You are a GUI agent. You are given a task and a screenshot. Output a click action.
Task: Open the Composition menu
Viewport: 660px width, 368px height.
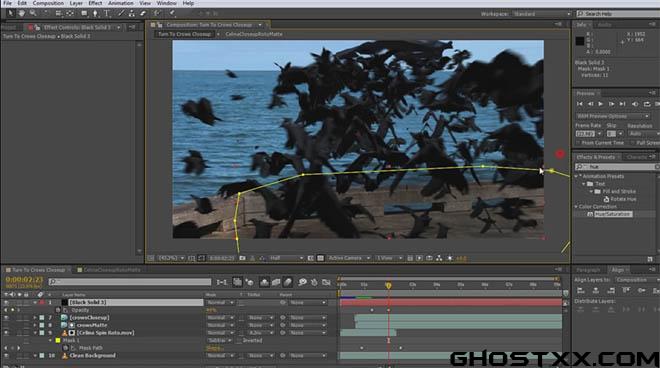coord(48,3)
